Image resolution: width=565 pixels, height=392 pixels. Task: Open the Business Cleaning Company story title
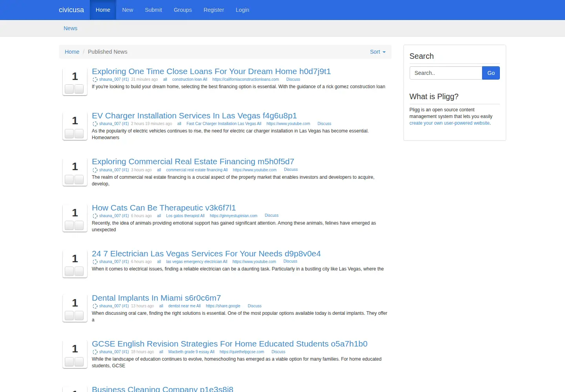[x=162, y=389]
